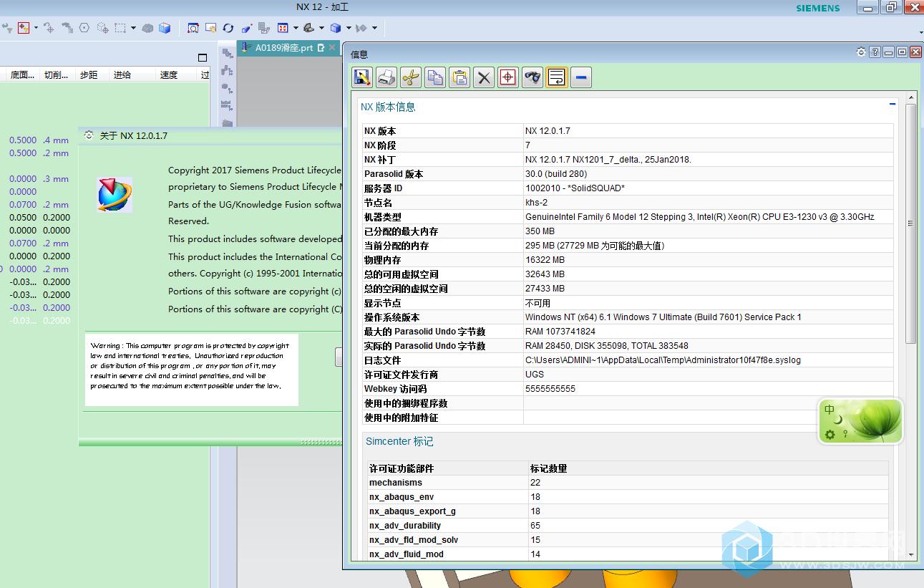Click the 中 input mode on the IME widget
The image size is (924, 588).
pyautogui.click(x=830, y=410)
